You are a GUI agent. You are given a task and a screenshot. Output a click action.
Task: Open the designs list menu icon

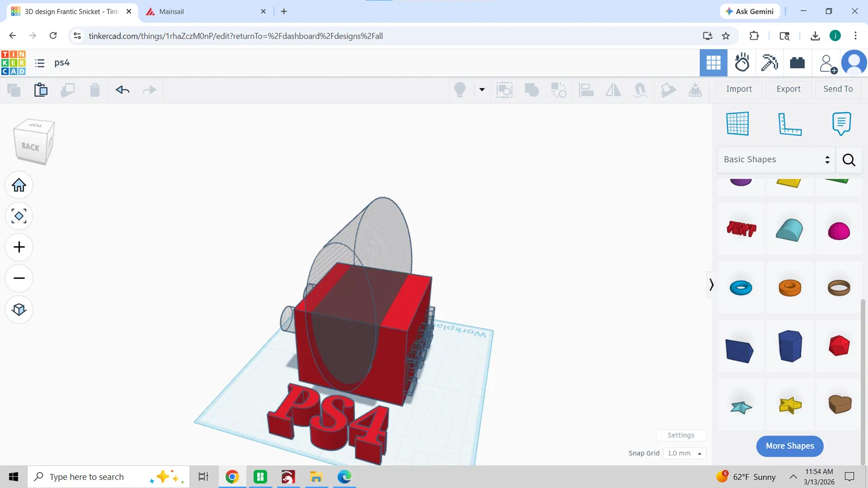tap(40, 63)
